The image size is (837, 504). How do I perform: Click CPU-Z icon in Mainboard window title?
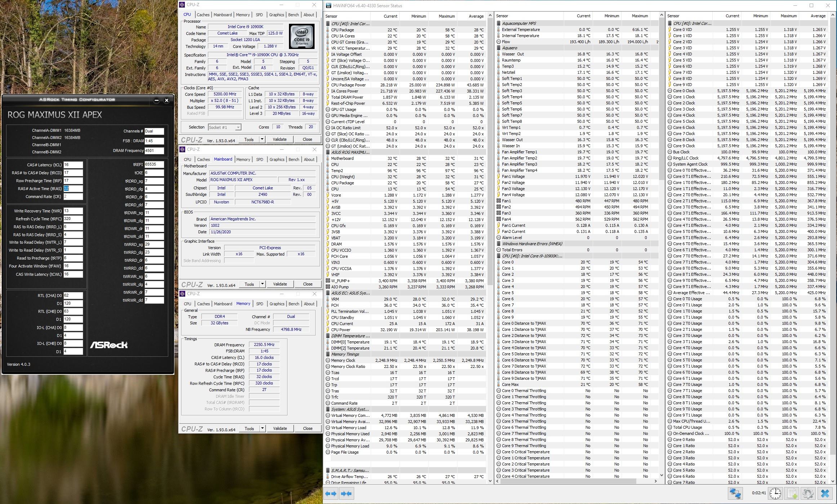(x=183, y=149)
